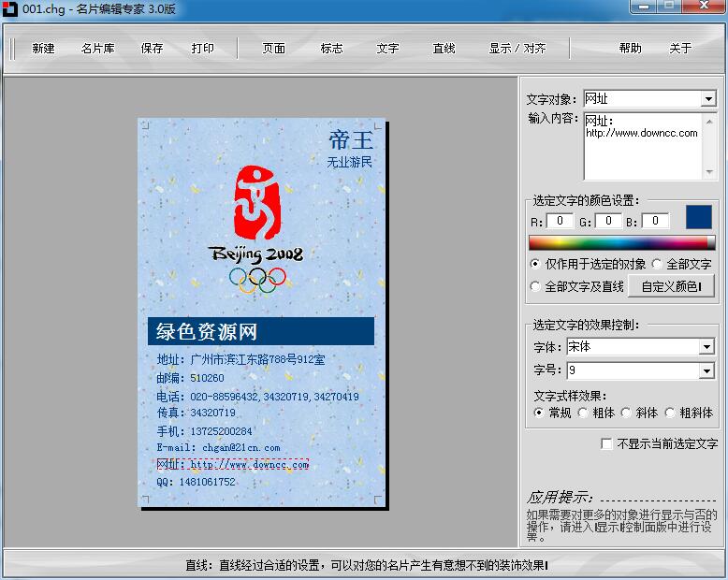The image size is (728, 580).
Task: Click the 关于 about item
Action: [680, 49]
